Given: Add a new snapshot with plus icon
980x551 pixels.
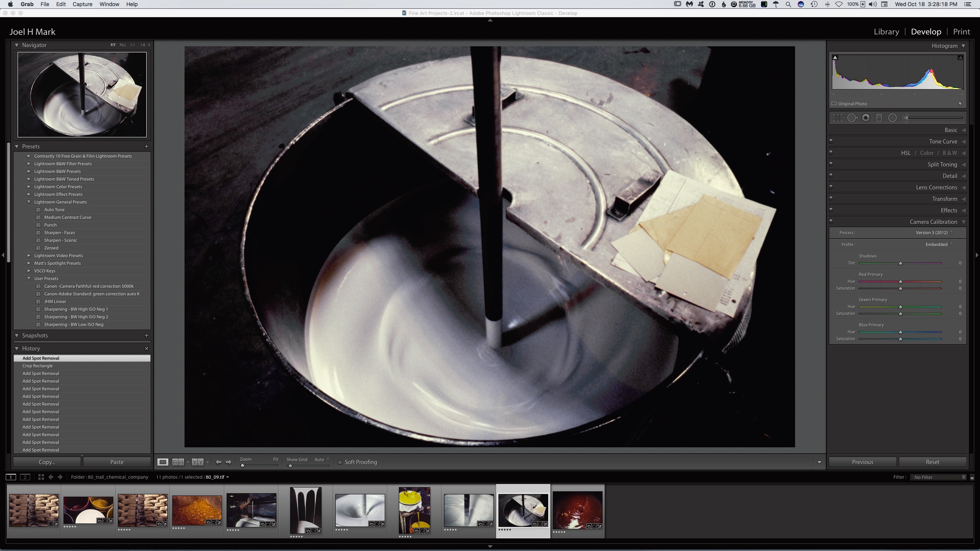Looking at the screenshot, I should [146, 336].
